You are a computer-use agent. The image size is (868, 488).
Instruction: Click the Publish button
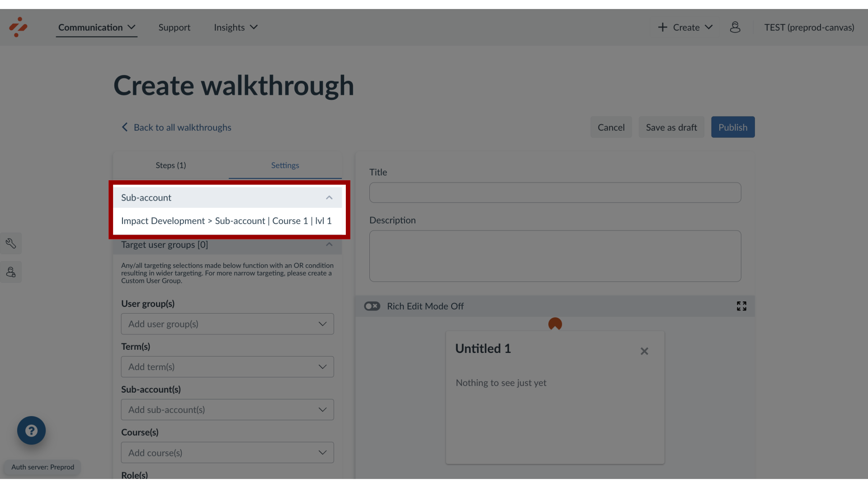click(733, 127)
